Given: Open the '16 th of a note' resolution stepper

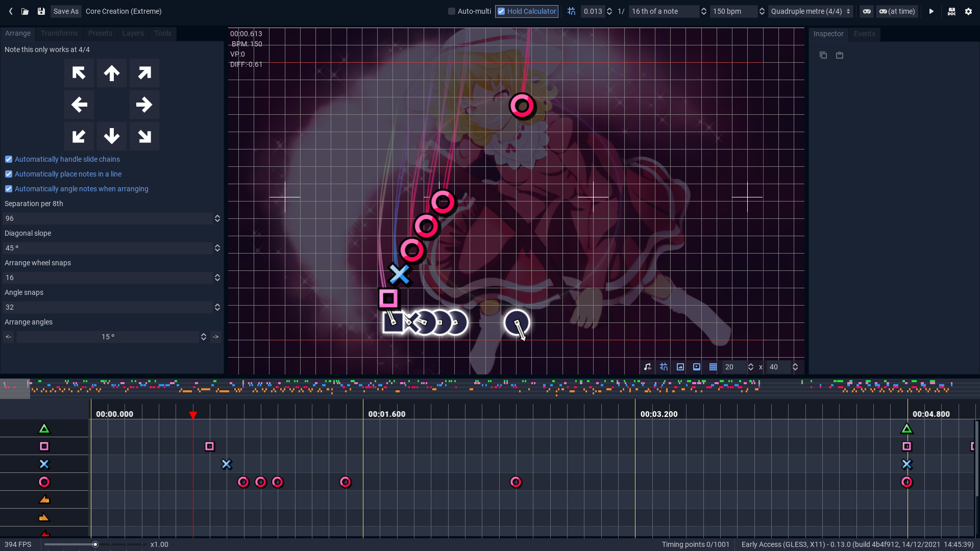Looking at the screenshot, I should (x=704, y=11).
